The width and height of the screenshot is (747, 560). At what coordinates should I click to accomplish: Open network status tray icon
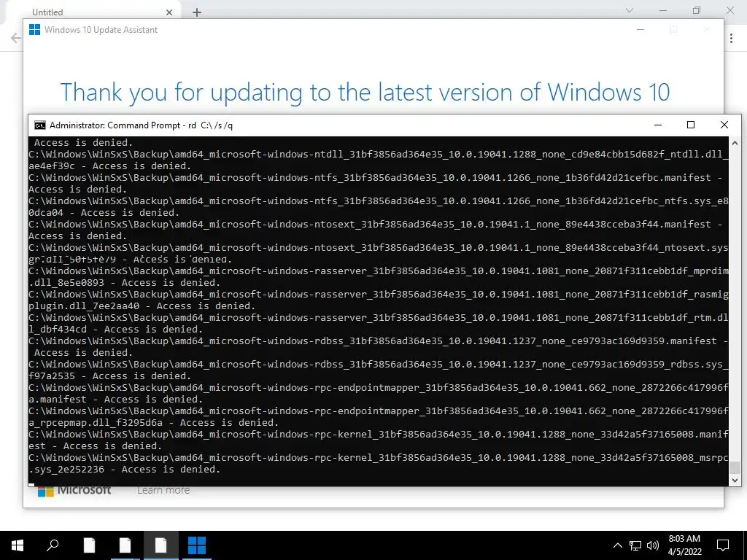(x=635, y=545)
